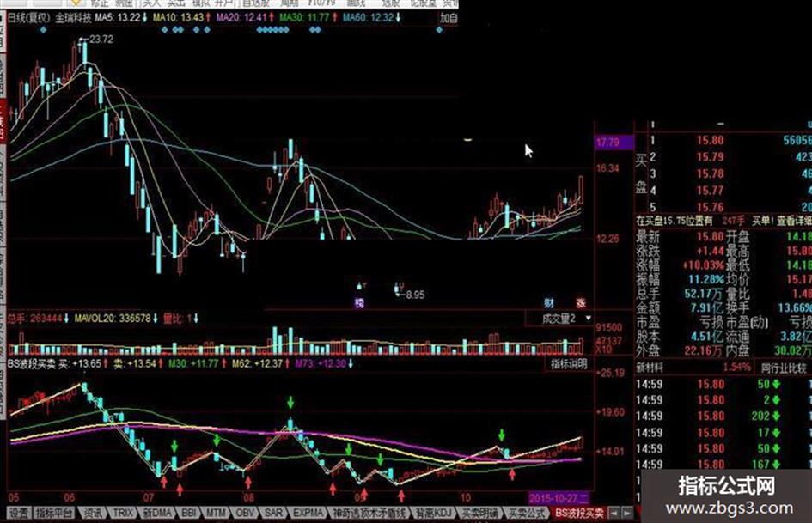The height and width of the screenshot is (523, 812).
Task: Click the 买单! link in the order panel
Action: (x=762, y=221)
